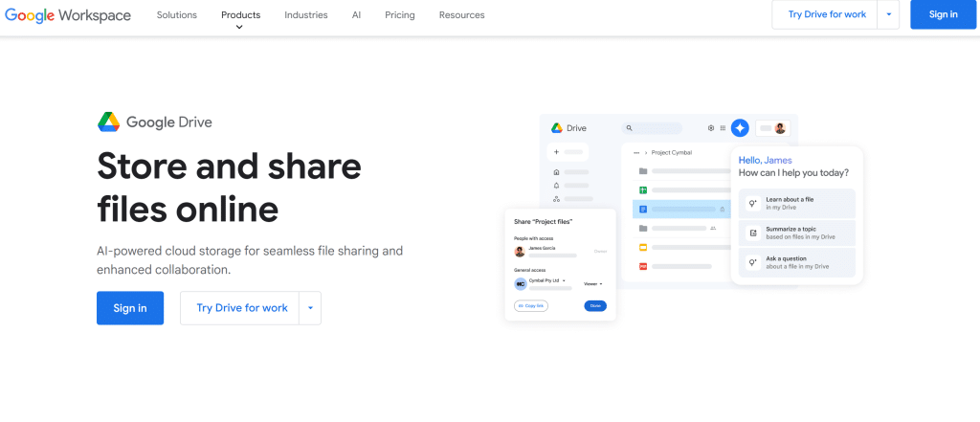Open the Resources menu
This screenshot has height=422, width=980.
(462, 15)
